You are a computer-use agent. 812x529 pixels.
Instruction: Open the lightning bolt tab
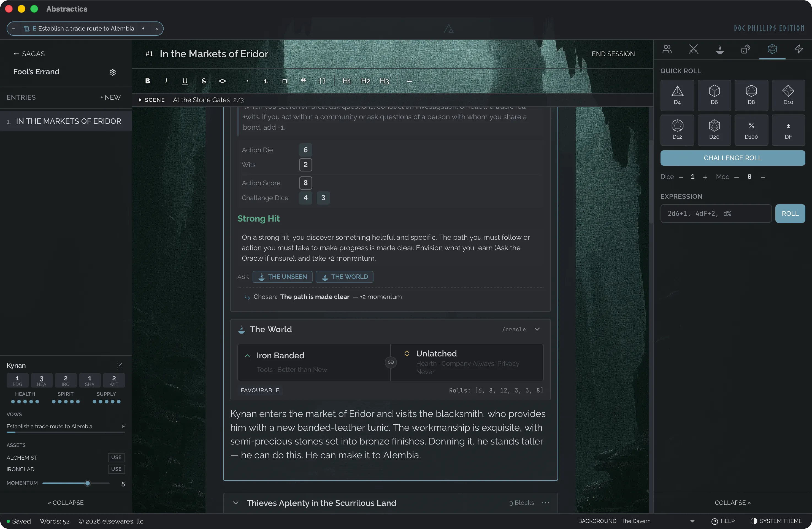pos(798,49)
